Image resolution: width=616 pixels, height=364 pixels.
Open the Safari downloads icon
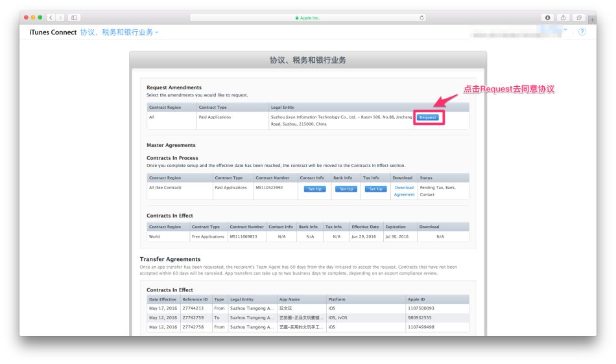pos(548,17)
